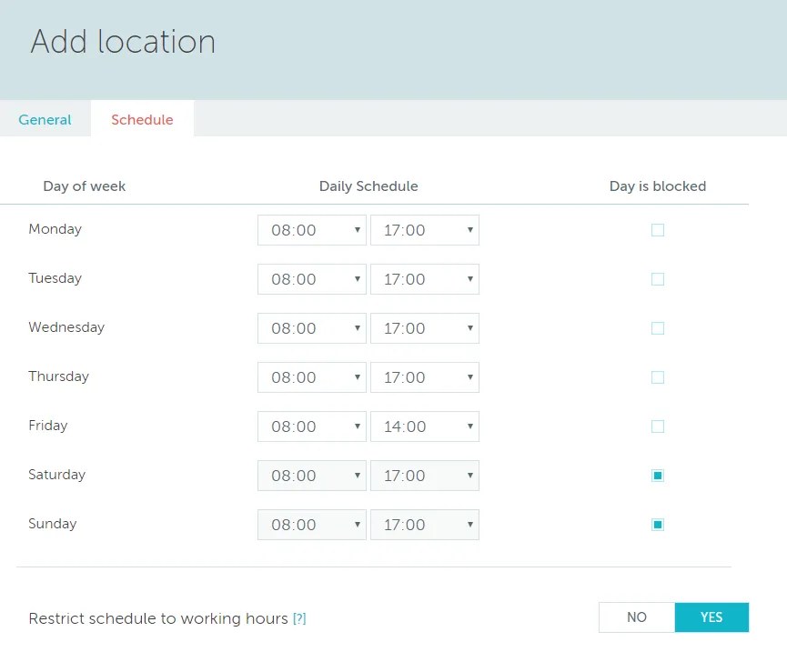This screenshot has height=672, width=787.
Task: Open the Tuesday end time dropdown
Action: pos(424,279)
